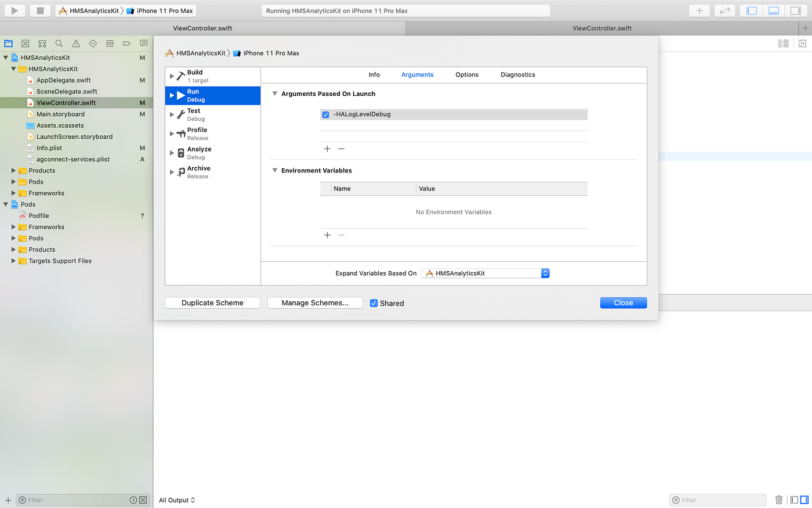Open the Test navigator diamond icon
Viewport: 812px width, 508px height.
(93, 44)
